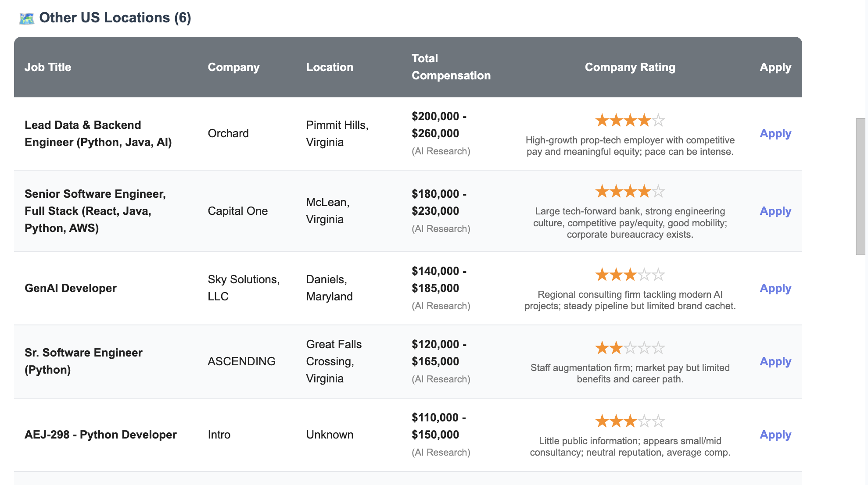Click the Total Compensation column header
The height and width of the screenshot is (485, 868).
click(x=451, y=67)
